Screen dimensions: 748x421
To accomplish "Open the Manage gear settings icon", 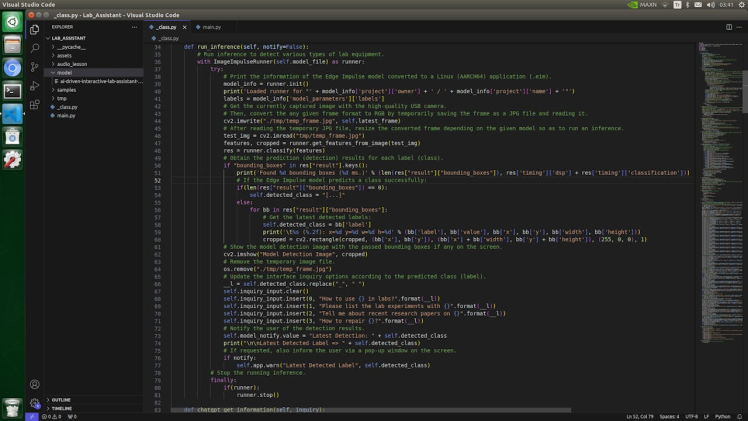I will point(35,403).
